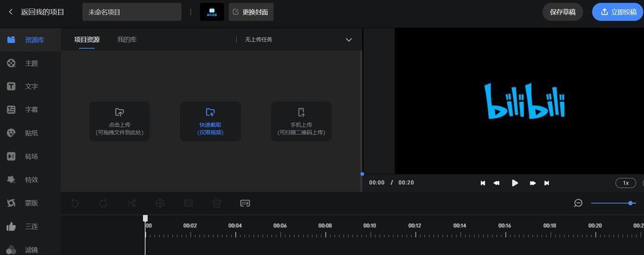Jump to the end of the video
The image size is (644, 255).
[546, 183]
